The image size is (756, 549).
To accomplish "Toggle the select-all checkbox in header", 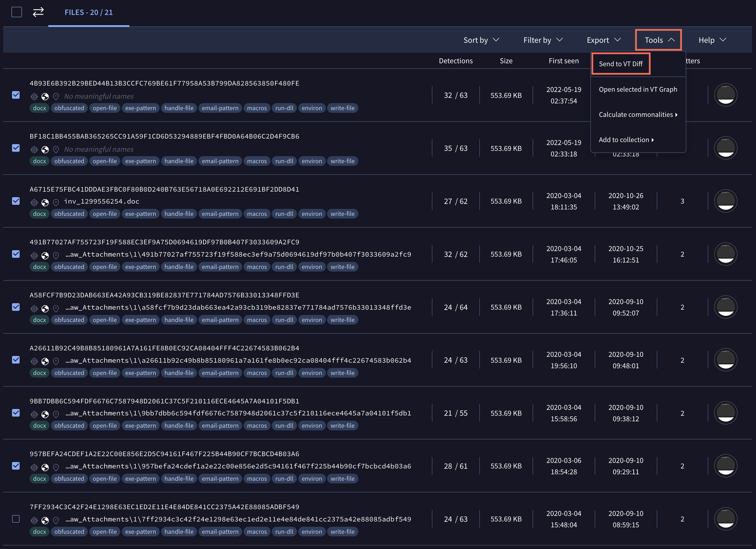I will [x=17, y=12].
